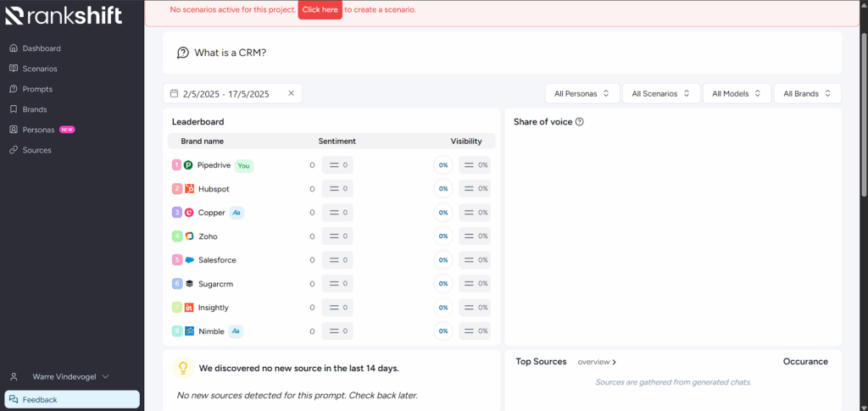Open Dashboard from the sidebar
This screenshot has width=868, height=411.
[x=42, y=48]
